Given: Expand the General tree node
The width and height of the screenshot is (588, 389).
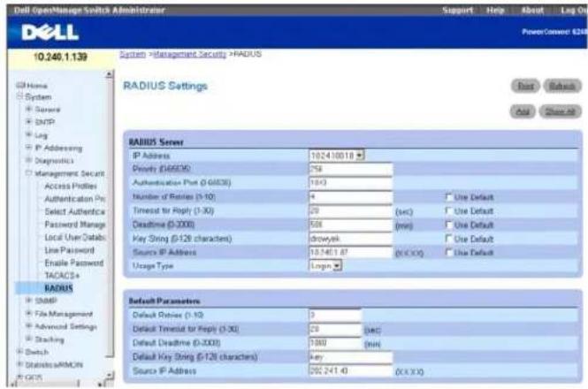Looking at the screenshot, I should (29, 109).
